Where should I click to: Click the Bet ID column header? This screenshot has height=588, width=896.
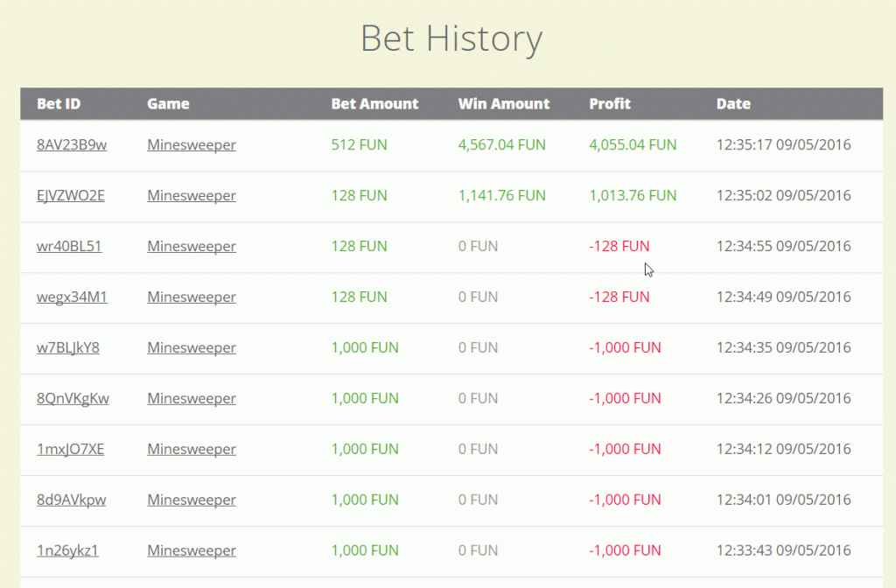pos(59,103)
